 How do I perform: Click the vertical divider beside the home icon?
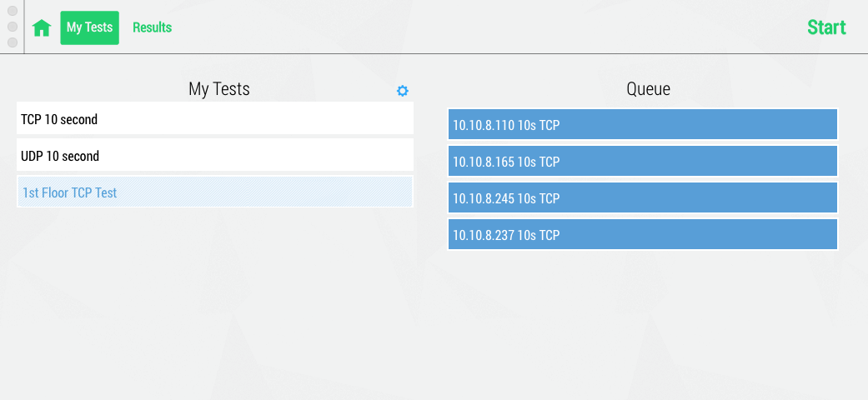tap(24, 27)
